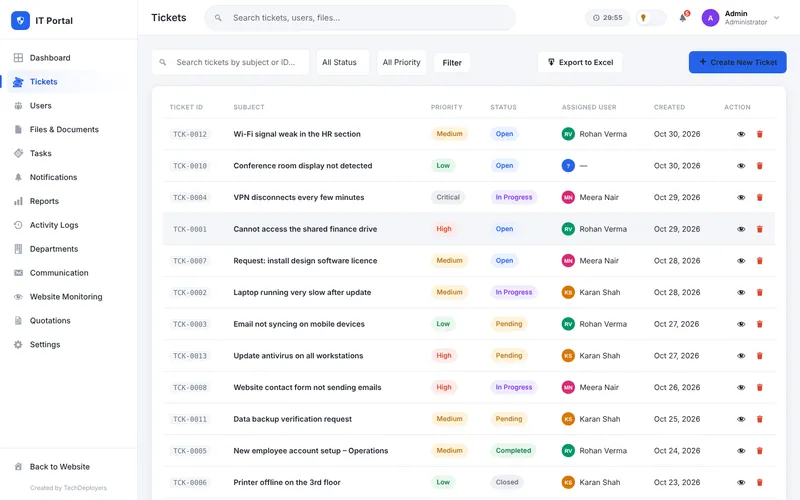Viewport: 800px width, 500px height.
Task: Open the notifications bell icon
Action: pyautogui.click(x=683, y=18)
